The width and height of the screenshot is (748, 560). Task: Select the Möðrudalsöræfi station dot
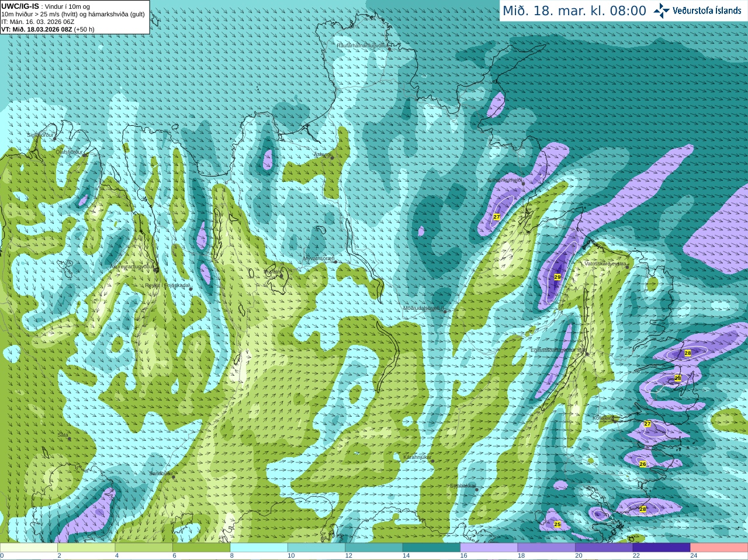(x=445, y=312)
